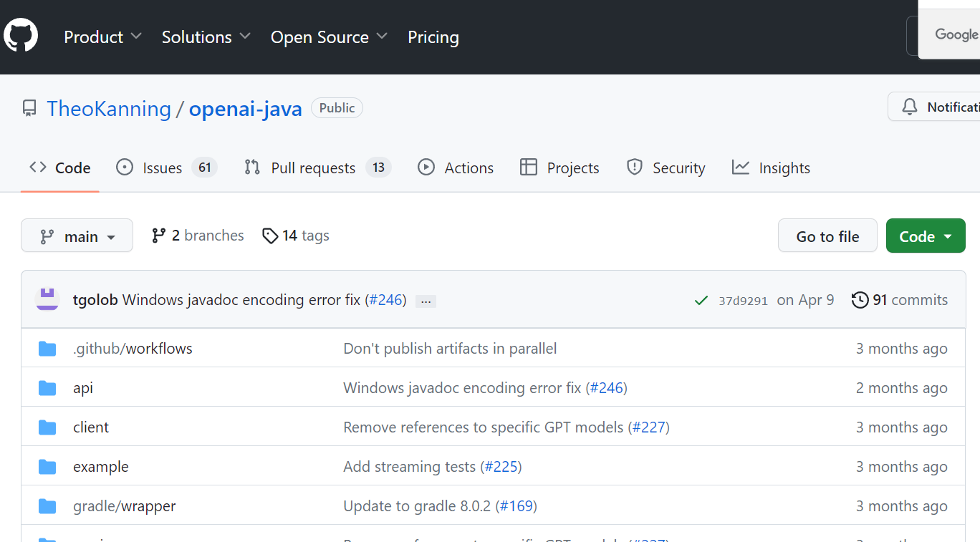View the 14 tags link

(296, 236)
